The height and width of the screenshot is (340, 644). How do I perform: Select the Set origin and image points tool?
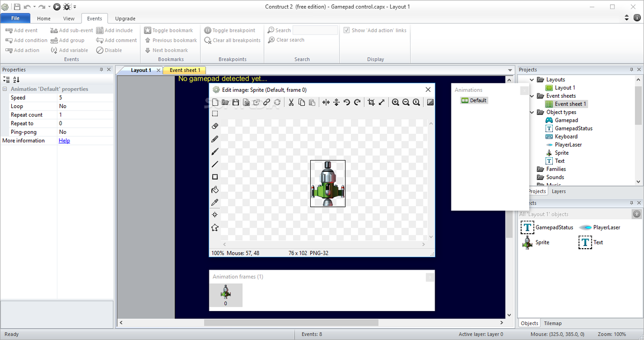point(215,215)
